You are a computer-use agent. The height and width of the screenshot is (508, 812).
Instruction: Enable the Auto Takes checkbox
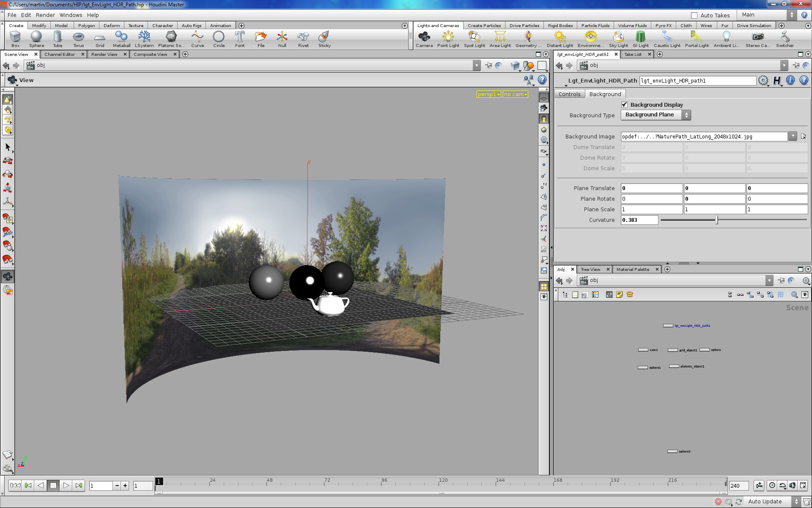tap(694, 15)
